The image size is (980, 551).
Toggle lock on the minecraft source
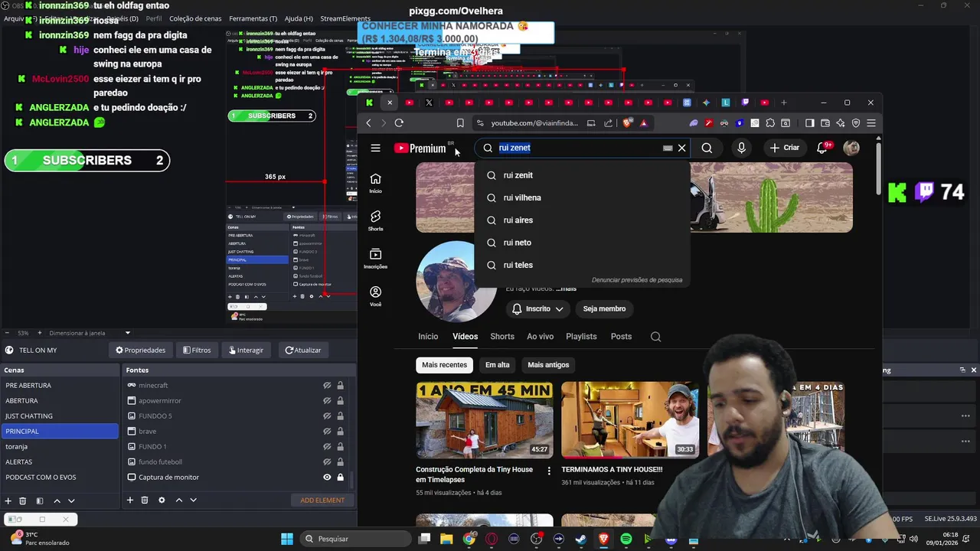pyautogui.click(x=340, y=386)
